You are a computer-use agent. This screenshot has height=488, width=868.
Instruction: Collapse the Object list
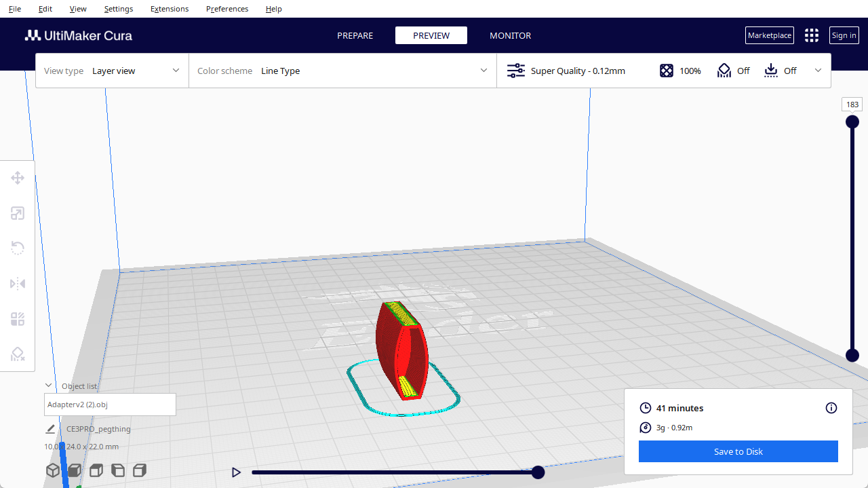tap(49, 386)
